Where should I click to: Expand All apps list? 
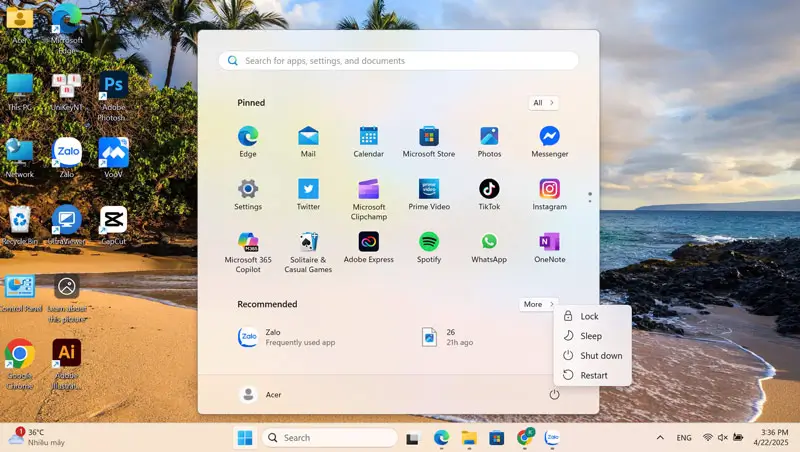[x=543, y=103]
